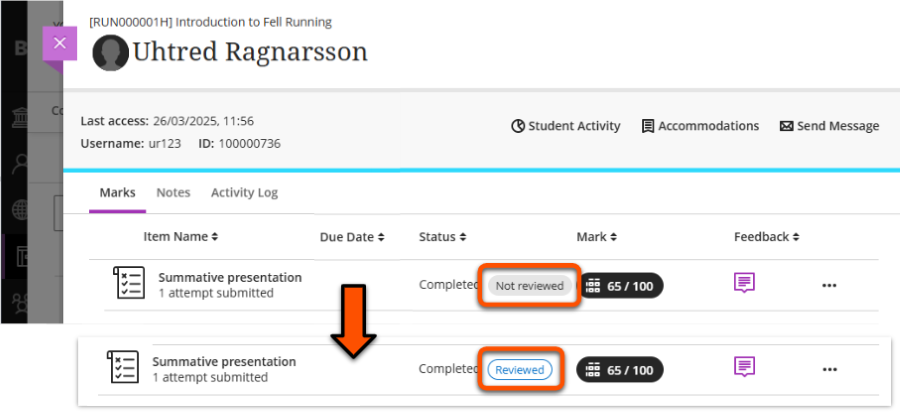Image resolution: width=900 pixels, height=413 pixels.
Task: Open upper 'Summative presentation' item link
Action: 230,277
